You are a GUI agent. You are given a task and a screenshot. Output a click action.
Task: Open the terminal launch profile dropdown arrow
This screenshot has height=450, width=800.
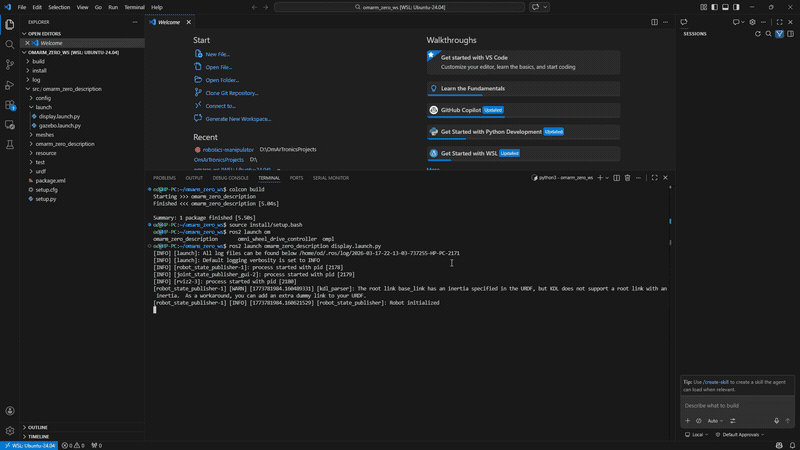click(607, 178)
